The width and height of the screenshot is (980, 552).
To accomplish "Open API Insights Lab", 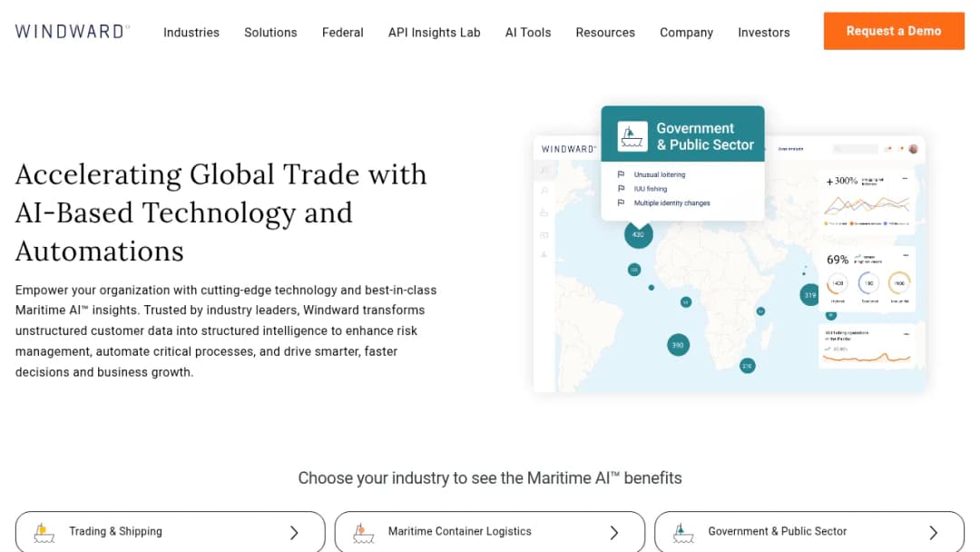I will click(435, 33).
